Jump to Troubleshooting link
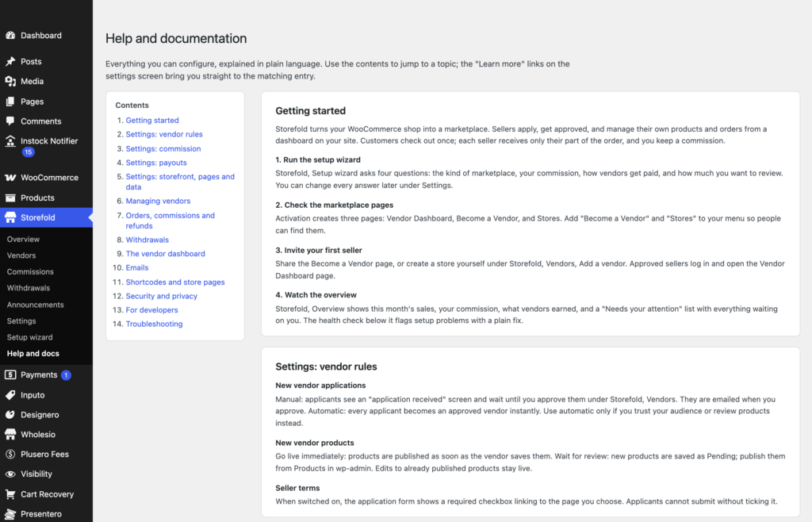Image resolution: width=812 pixels, height=522 pixels. click(155, 324)
